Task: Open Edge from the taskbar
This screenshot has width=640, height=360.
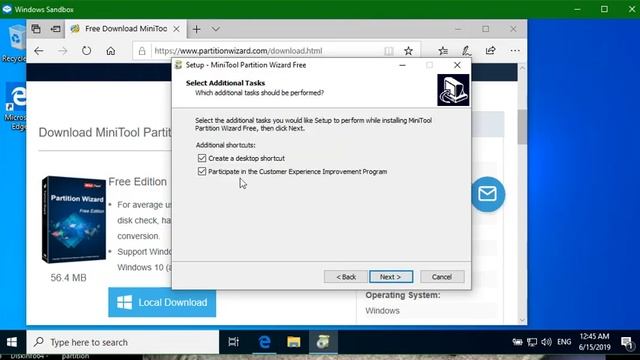Action: [x=264, y=342]
